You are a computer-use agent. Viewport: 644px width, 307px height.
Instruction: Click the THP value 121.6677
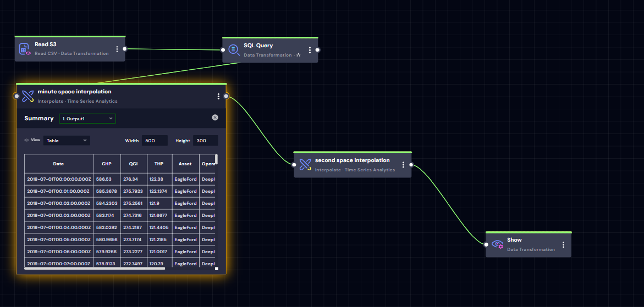pos(160,215)
